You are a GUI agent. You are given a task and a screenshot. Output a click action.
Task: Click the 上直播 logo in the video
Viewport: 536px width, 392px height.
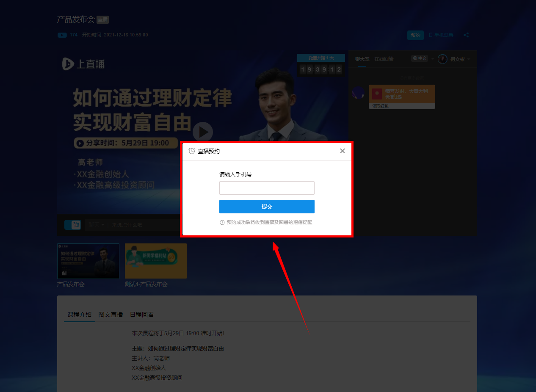[83, 64]
